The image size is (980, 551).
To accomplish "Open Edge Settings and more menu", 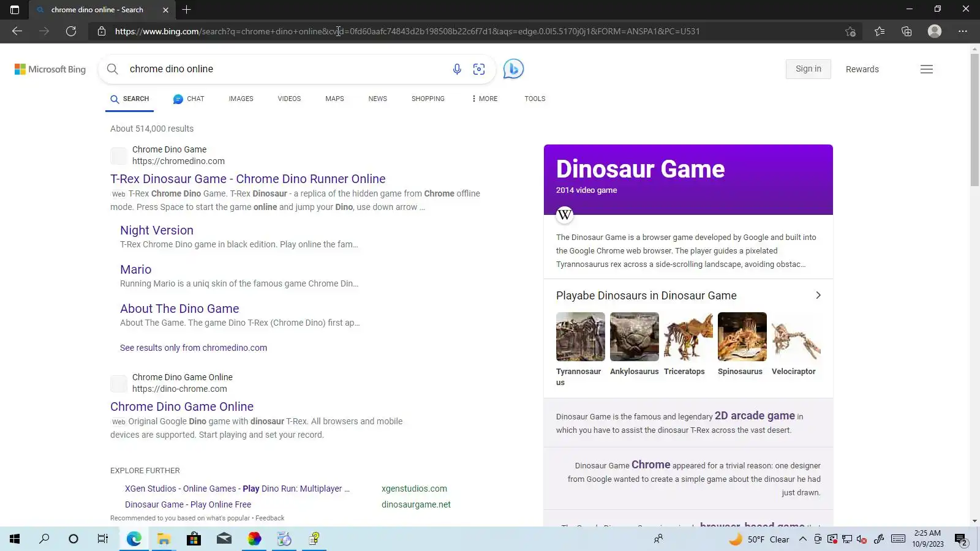I will click(963, 31).
